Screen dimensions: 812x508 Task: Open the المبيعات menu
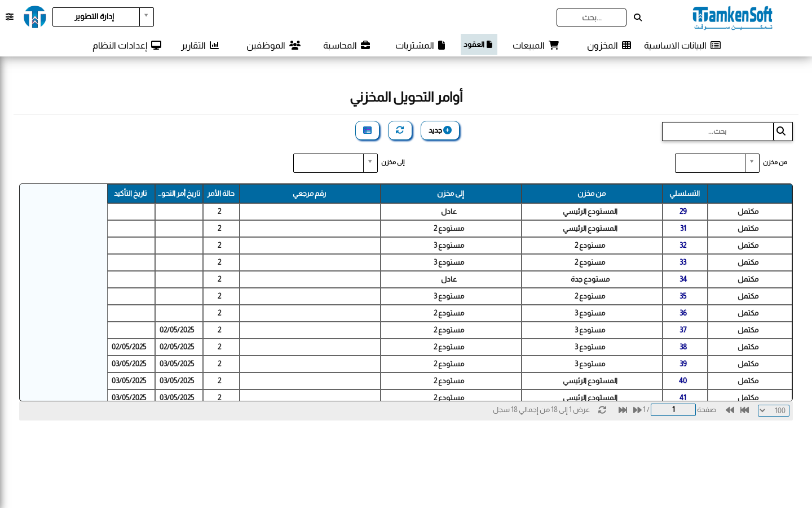(x=535, y=45)
